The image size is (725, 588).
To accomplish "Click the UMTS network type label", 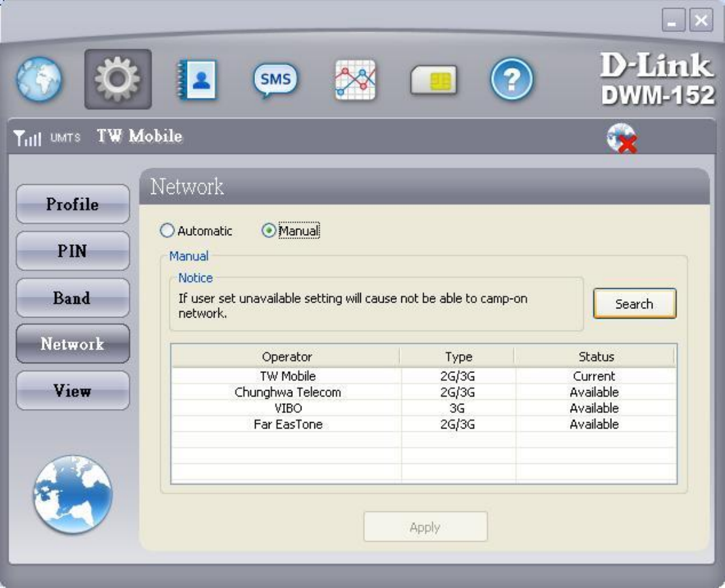I will point(65,138).
